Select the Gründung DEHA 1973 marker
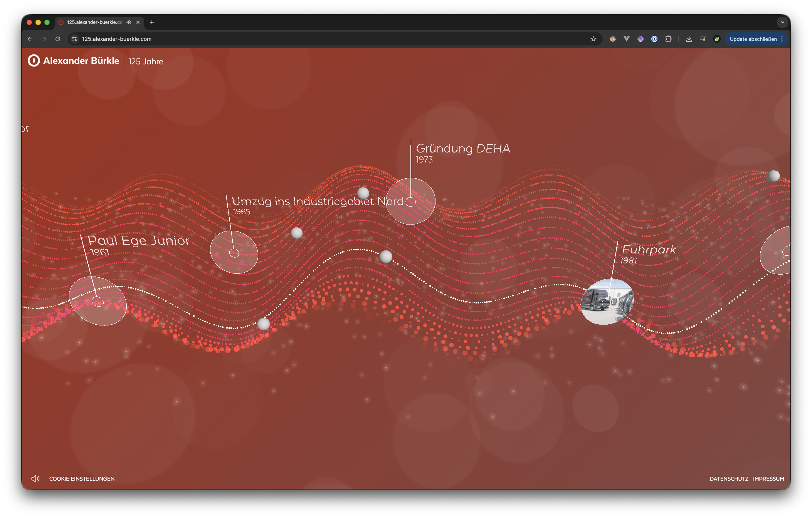 (x=411, y=202)
